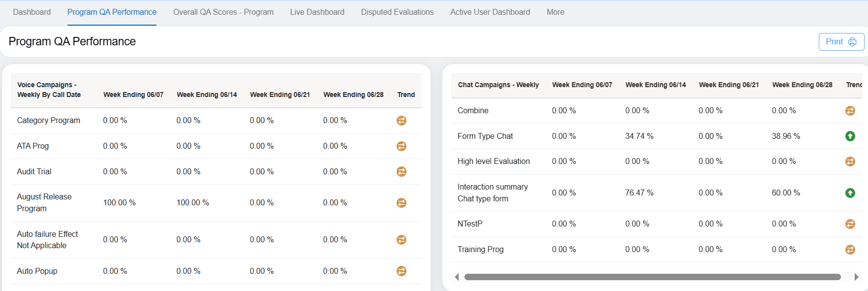Click the Combine row trend icon
The width and height of the screenshot is (868, 291).
850,111
